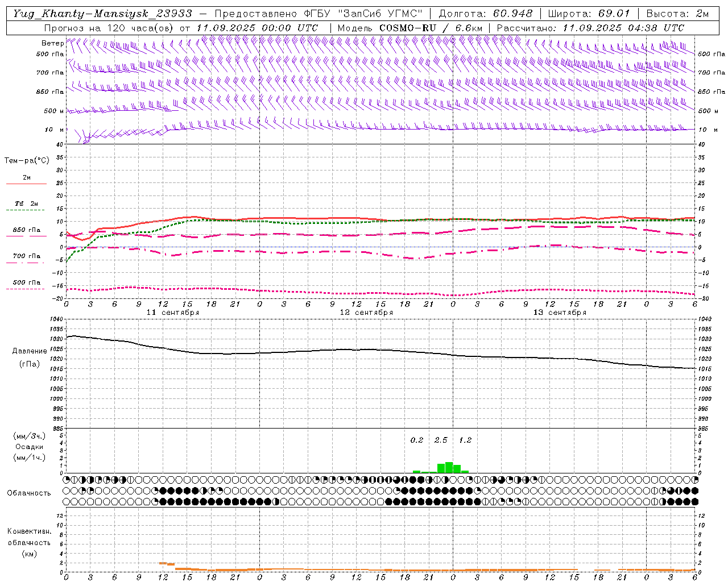
Task: Click the 0.2 precipitation amount value
Action: pyautogui.click(x=417, y=440)
